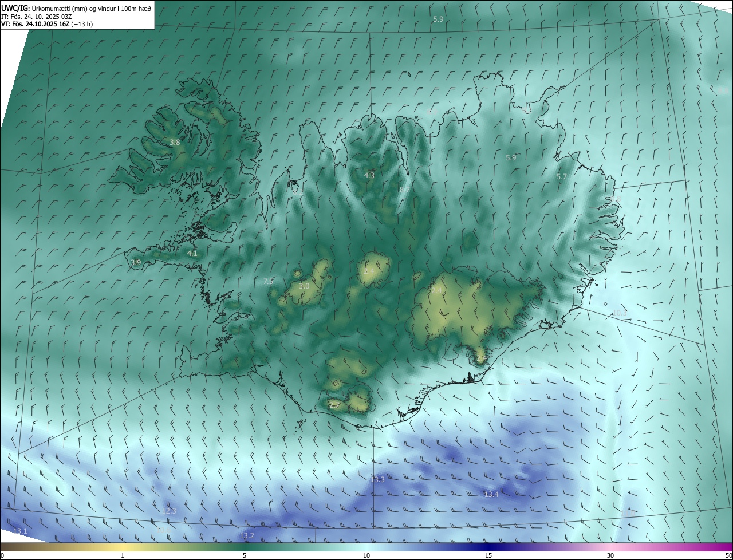Click the '0' tick on the colour scale
Screen dimensions: 733x560
[x=2, y=555]
